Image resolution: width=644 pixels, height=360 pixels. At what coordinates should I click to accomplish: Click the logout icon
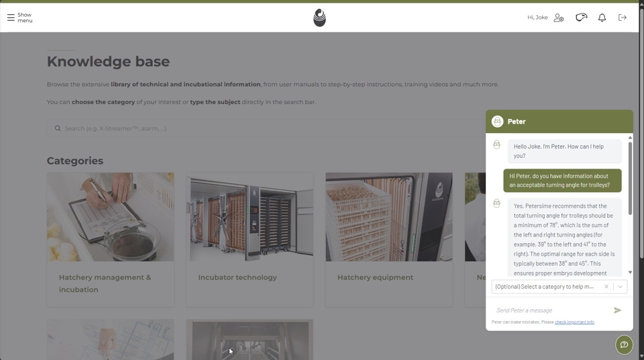[623, 17]
